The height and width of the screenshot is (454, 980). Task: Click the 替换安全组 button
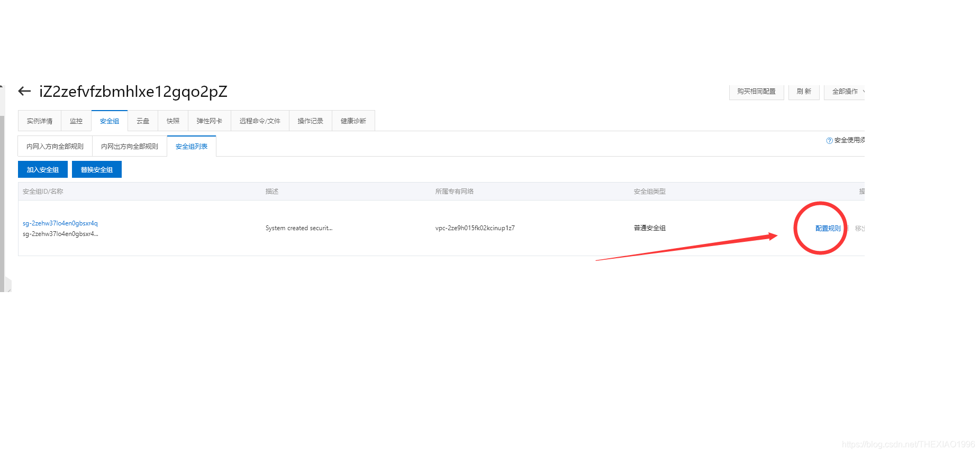click(x=97, y=170)
